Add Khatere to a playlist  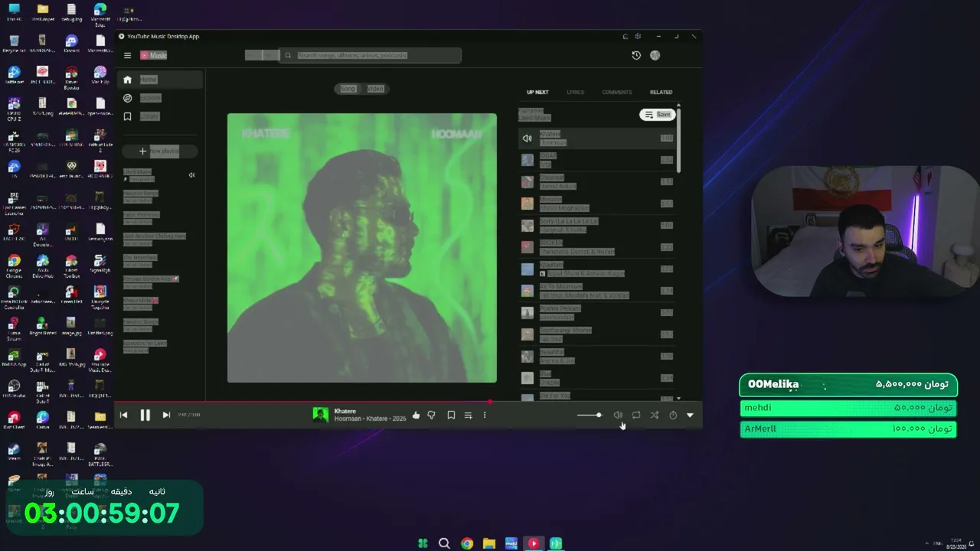point(468,415)
